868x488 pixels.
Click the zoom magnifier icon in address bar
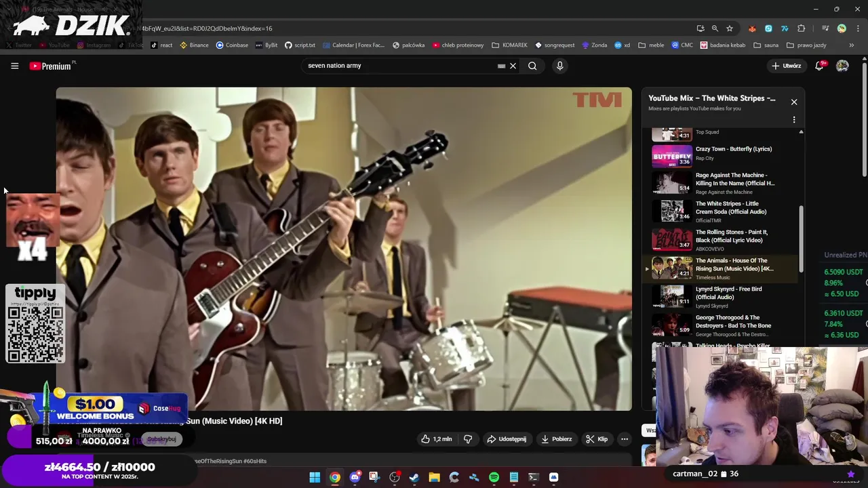click(715, 28)
